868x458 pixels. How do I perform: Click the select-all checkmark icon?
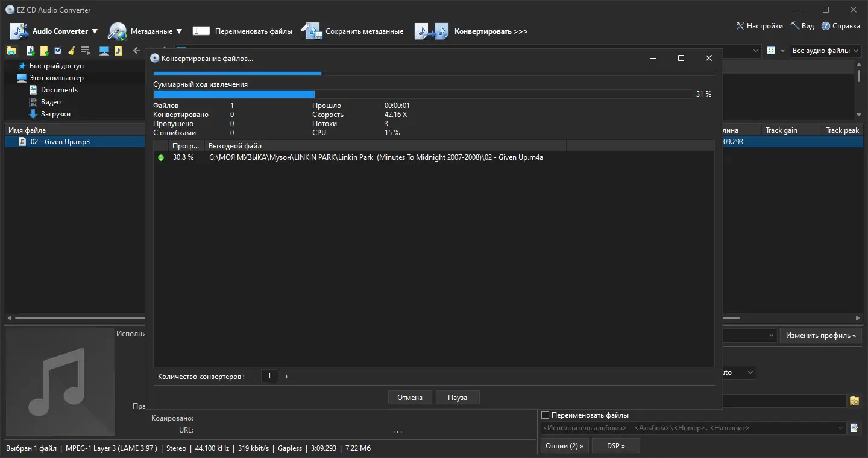tap(58, 51)
